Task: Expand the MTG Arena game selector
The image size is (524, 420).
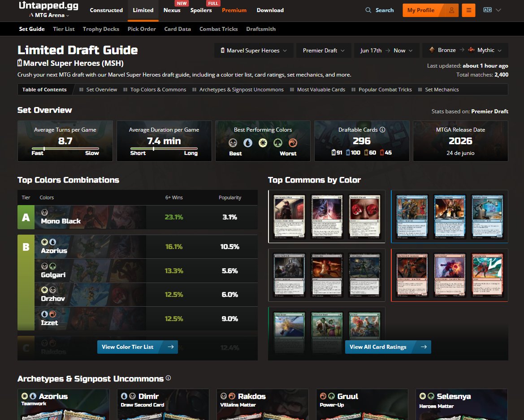Action: pos(49,15)
